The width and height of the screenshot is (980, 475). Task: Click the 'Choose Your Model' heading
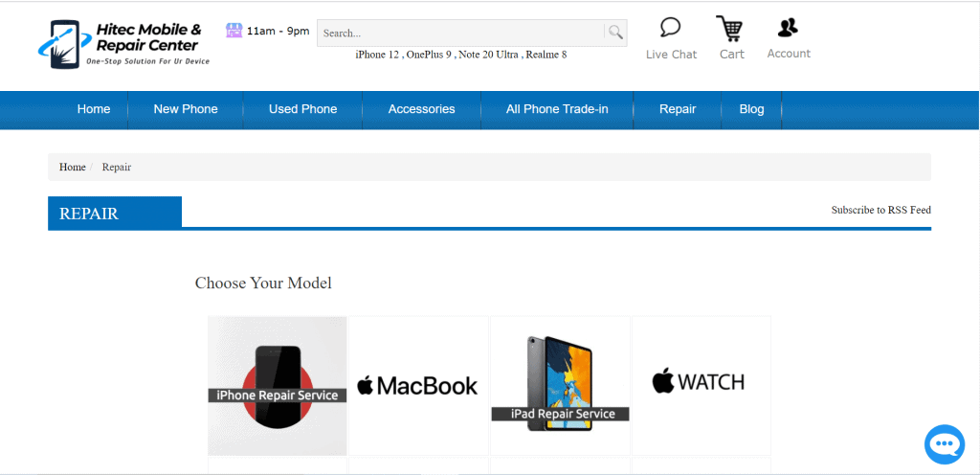[x=263, y=283]
